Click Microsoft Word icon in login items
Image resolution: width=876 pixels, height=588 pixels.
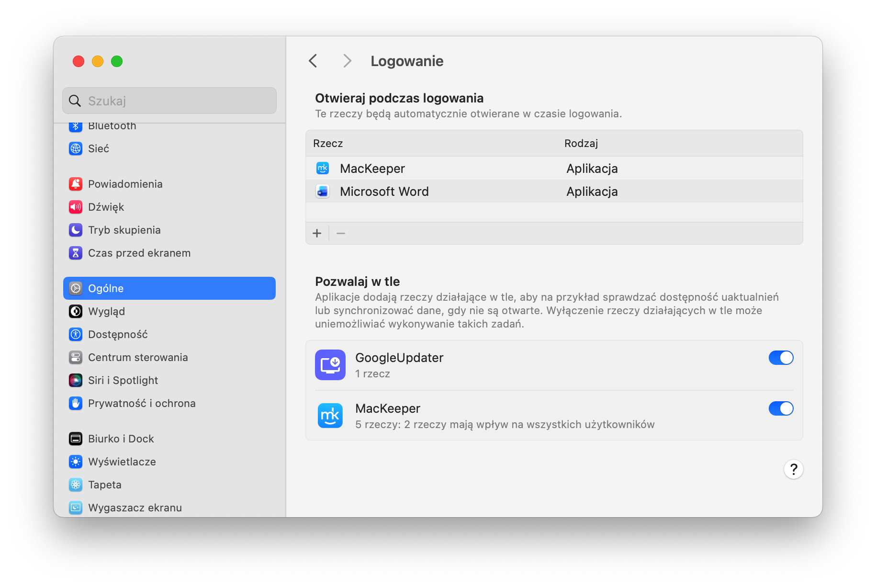(323, 192)
